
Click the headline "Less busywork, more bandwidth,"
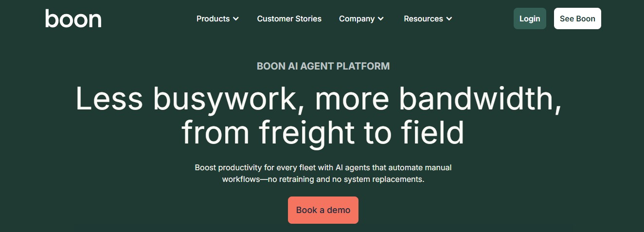click(319, 99)
